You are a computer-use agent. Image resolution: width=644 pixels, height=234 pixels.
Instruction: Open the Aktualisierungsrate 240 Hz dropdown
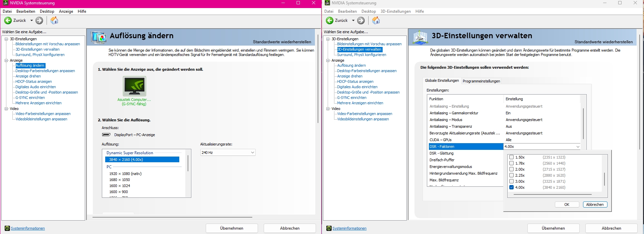[x=228, y=153]
